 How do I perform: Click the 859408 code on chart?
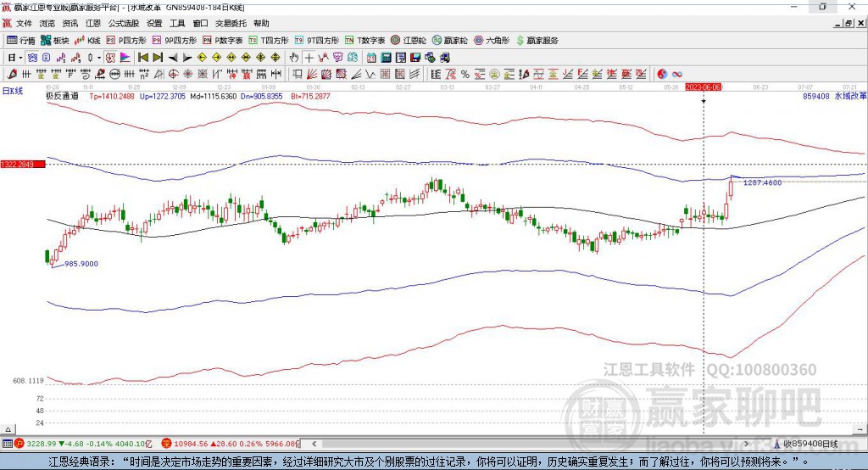coord(816,96)
